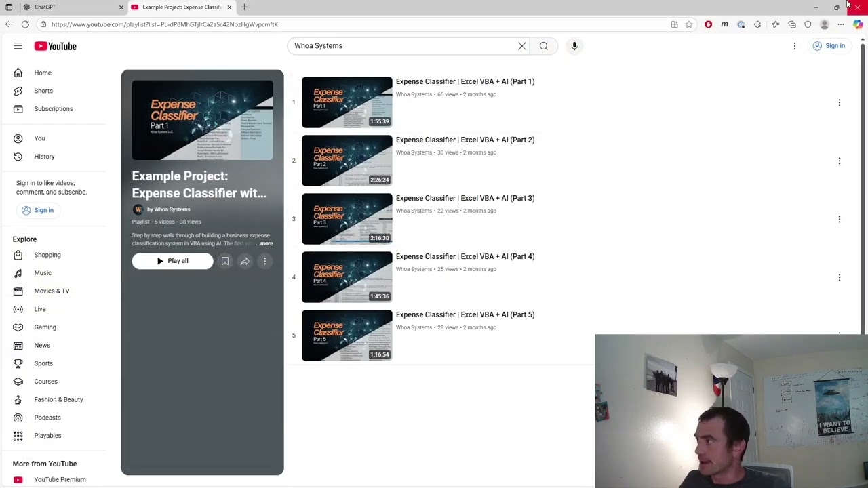This screenshot has width=868, height=488.
Task: Open the playlist three-dot more options
Action: [265, 261]
